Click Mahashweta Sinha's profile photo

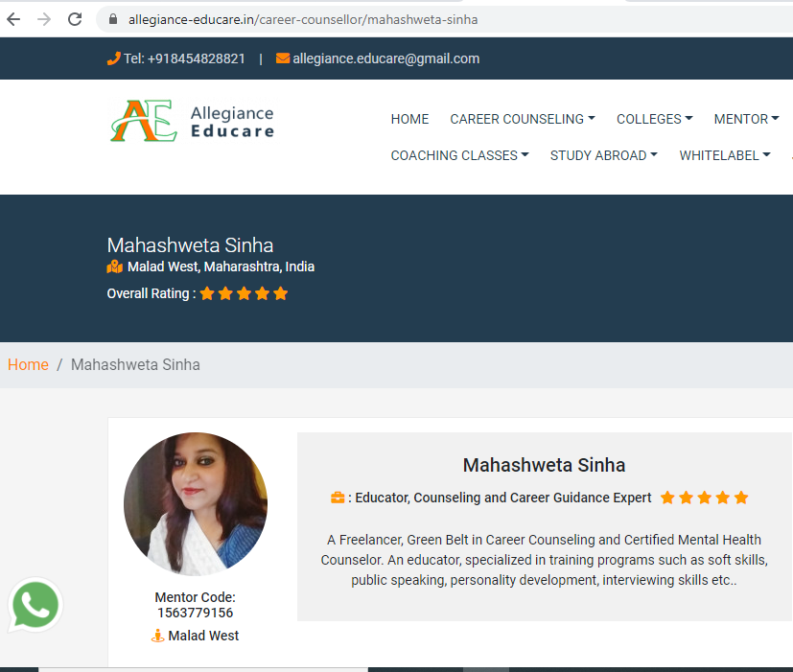(195, 504)
